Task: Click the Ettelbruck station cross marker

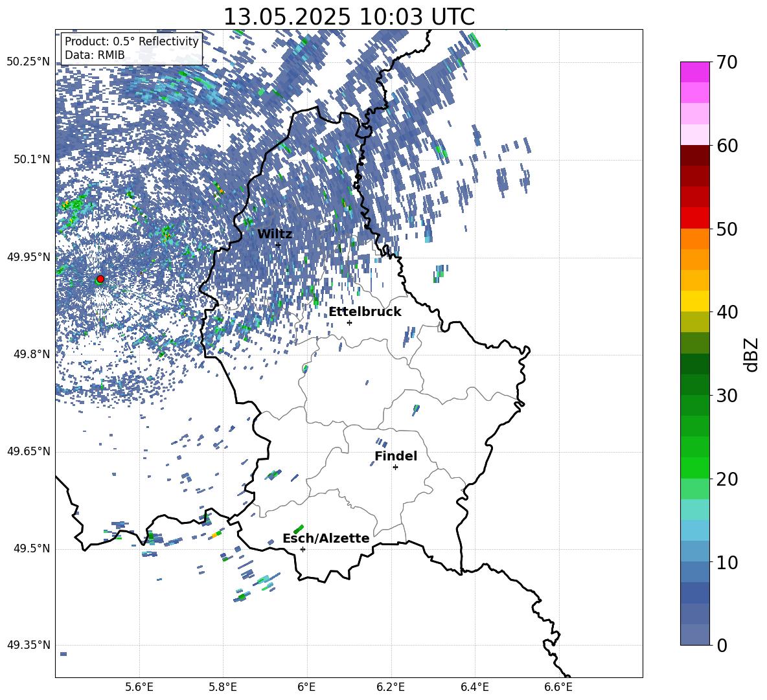Action: [x=349, y=322]
